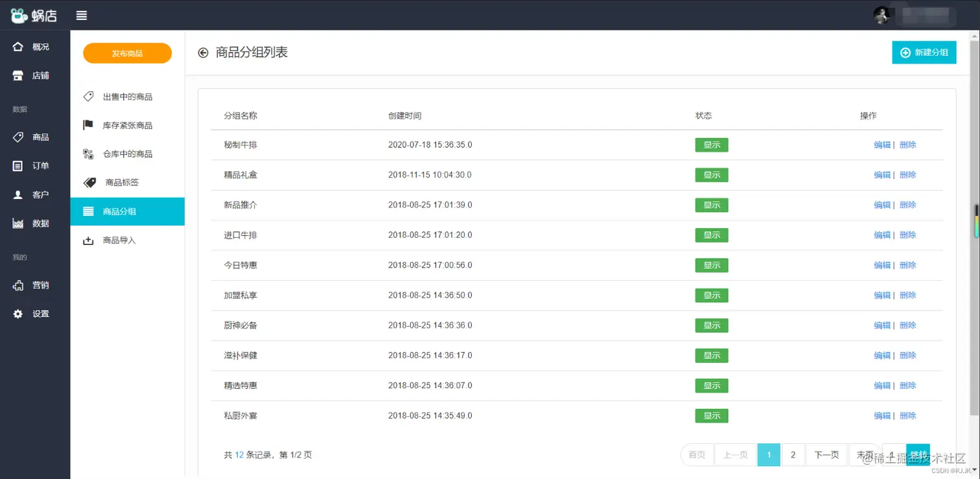
Task: Click the 商品导入 import icon
Action: point(88,240)
